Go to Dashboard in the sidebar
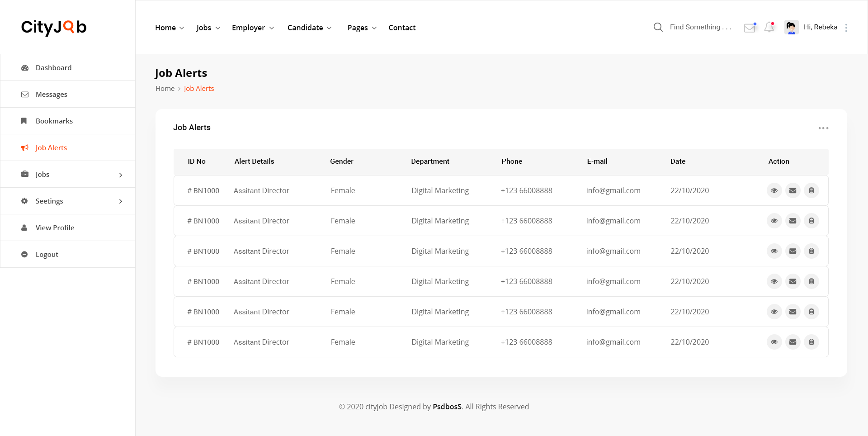The width and height of the screenshot is (868, 436). click(53, 68)
